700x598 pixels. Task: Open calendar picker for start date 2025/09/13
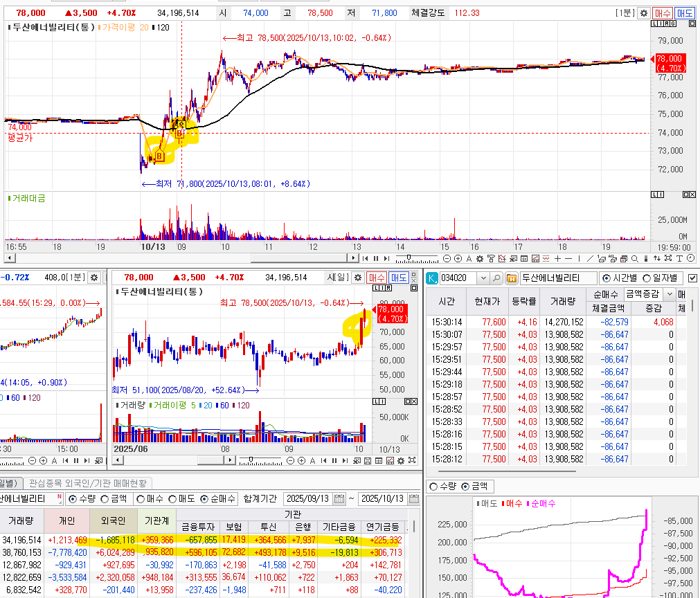(339, 499)
